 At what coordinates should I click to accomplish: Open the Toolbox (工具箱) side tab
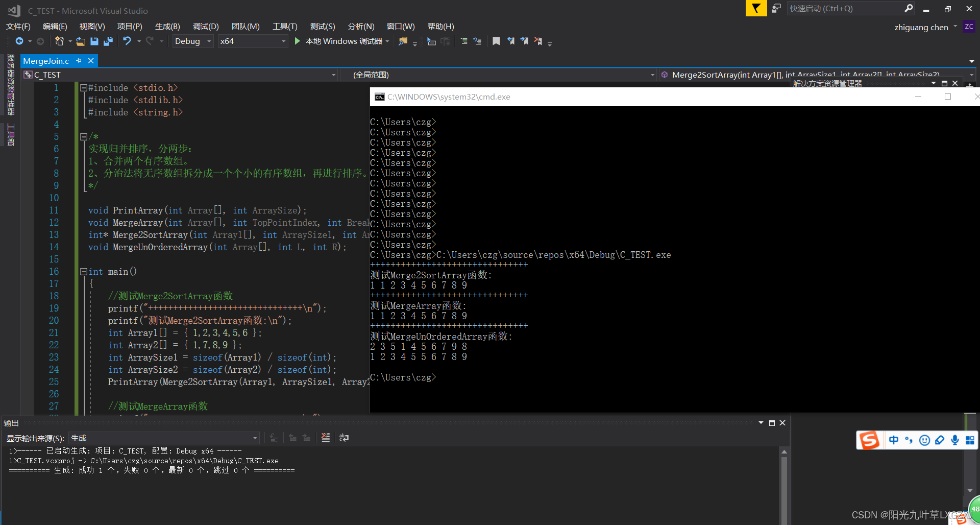(x=10, y=134)
